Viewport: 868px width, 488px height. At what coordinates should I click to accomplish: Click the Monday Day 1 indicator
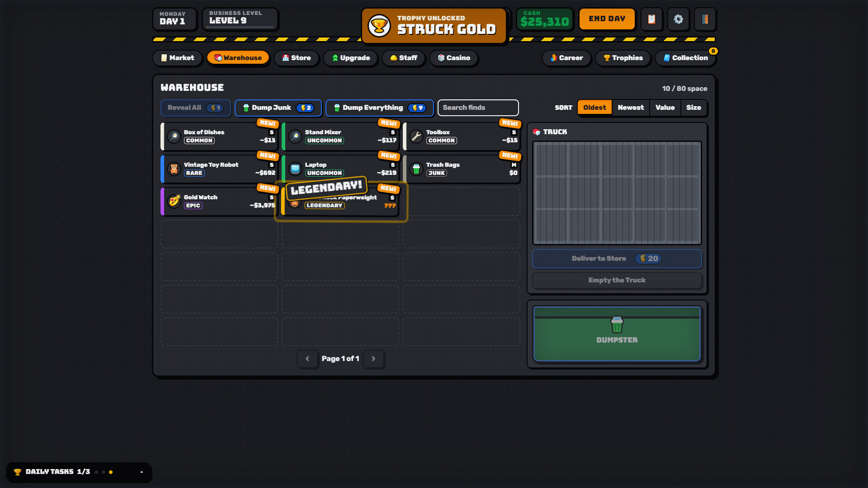(x=174, y=19)
